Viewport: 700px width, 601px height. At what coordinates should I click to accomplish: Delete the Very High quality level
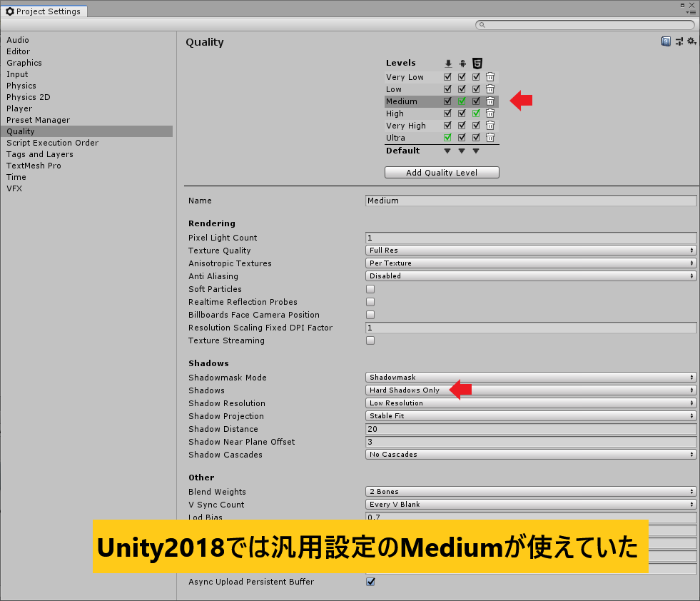pos(490,125)
